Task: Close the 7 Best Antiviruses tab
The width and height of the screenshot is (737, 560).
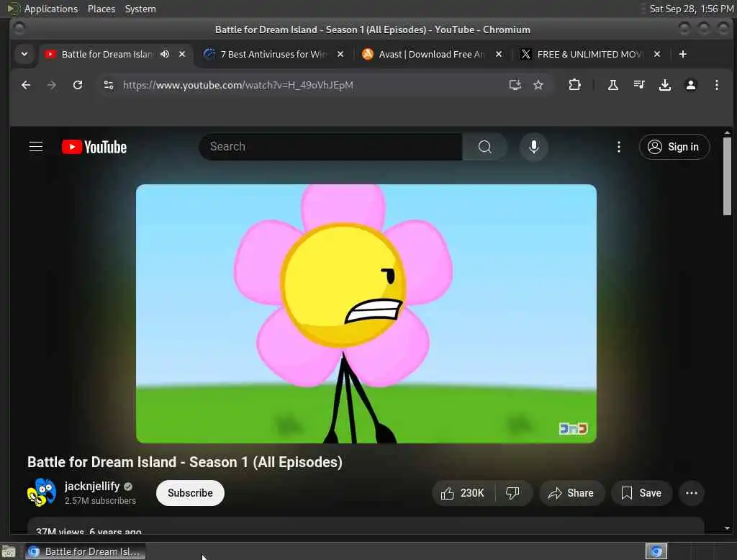Action: [x=340, y=54]
